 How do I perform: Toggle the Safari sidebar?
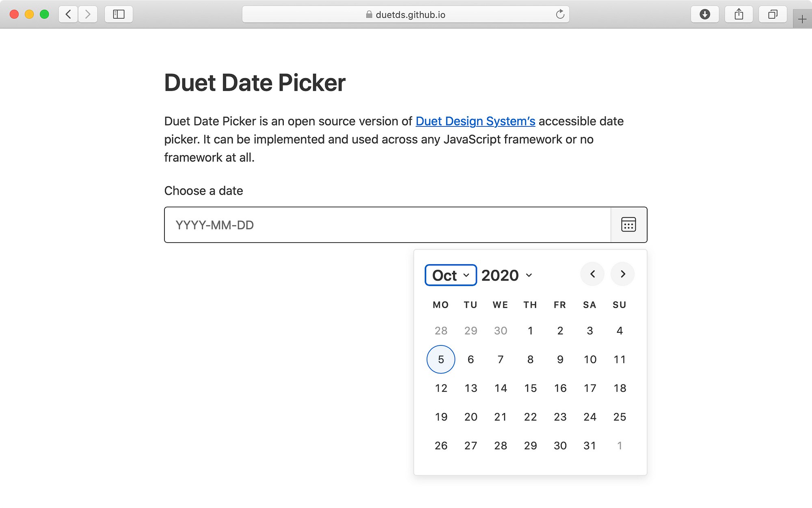pos(119,15)
